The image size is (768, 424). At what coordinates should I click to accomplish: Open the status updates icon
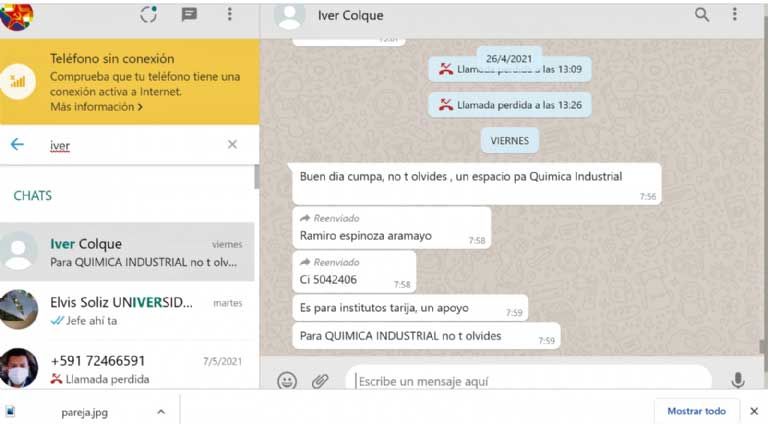point(149,15)
